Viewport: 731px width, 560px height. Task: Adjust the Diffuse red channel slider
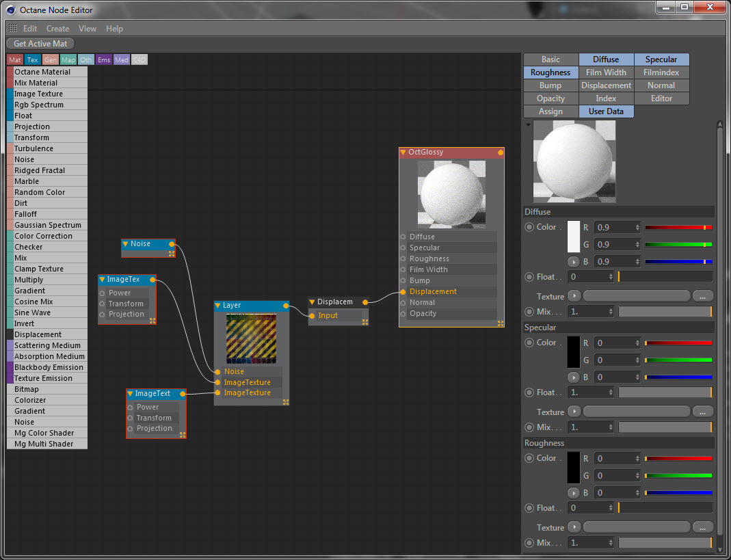[678, 228]
